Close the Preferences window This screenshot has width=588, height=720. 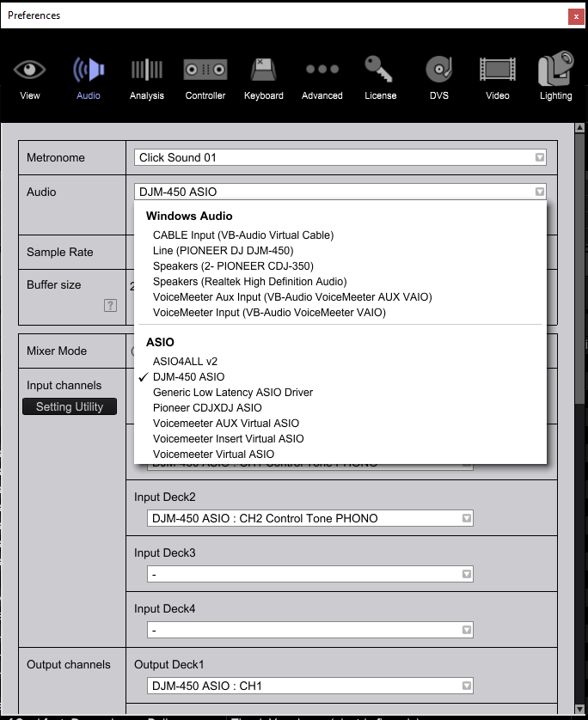point(576,16)
